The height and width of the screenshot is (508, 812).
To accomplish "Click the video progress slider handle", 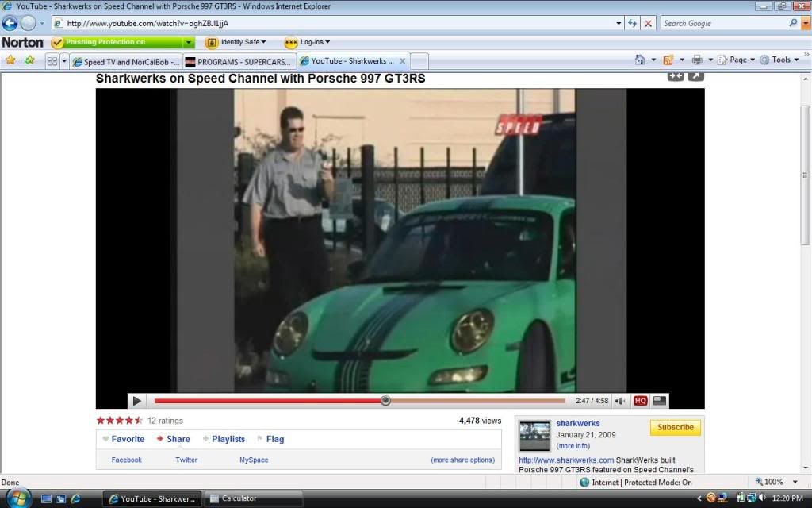I will click(x=385, y=400).
